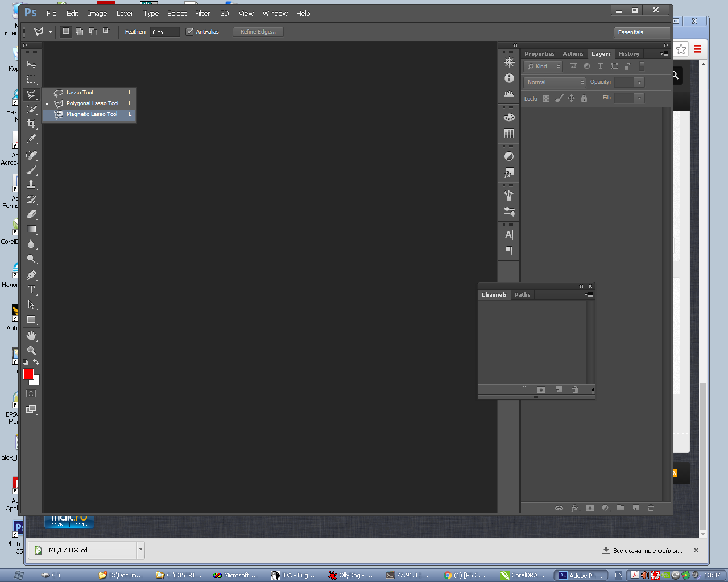Open the Styles panel fx icon
This screenshot has height=582, width=728.
click(x=509, y=173)
